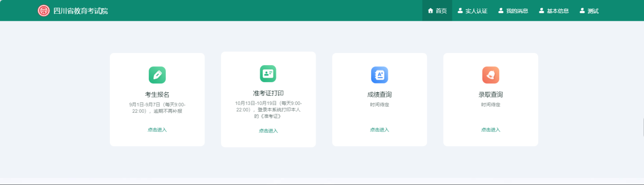Click the blue notebook 成绩查询 icon

tap(379, 75)
